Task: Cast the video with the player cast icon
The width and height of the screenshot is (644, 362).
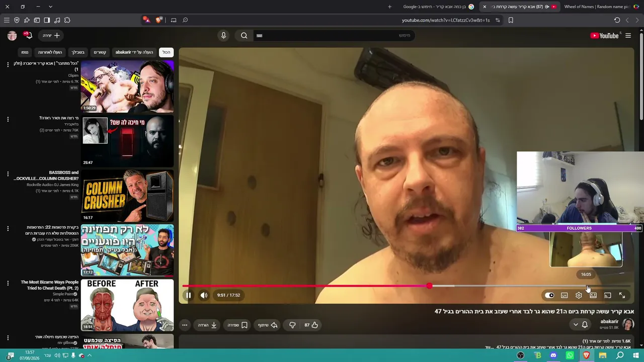Action: 607,295
